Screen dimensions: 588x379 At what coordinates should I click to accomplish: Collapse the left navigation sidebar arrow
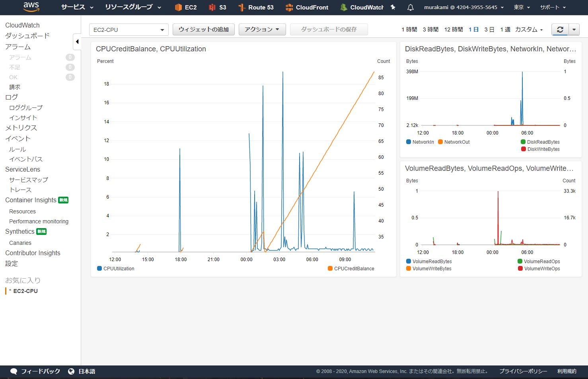(77, 41)
